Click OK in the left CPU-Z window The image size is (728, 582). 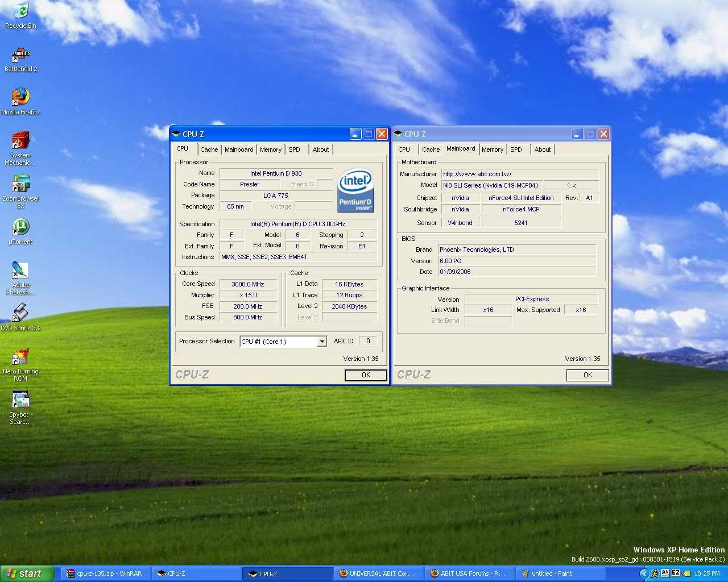[x=366, y=375]
